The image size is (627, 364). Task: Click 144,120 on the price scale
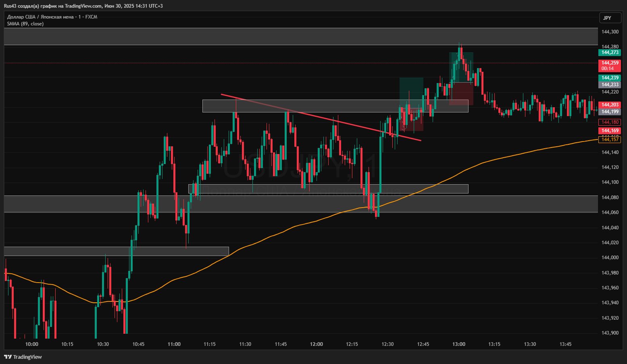[x=610, y=167]
